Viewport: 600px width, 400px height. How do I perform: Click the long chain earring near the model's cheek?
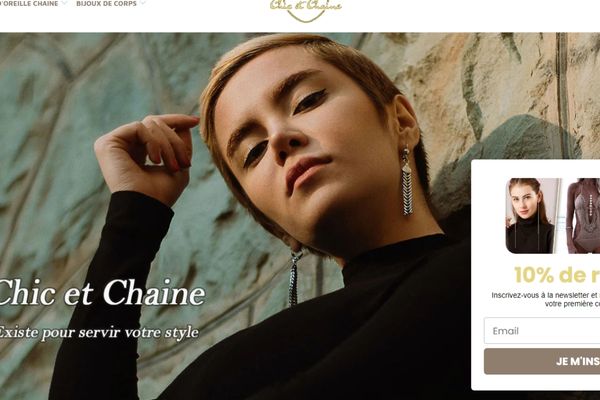[407, 181]
